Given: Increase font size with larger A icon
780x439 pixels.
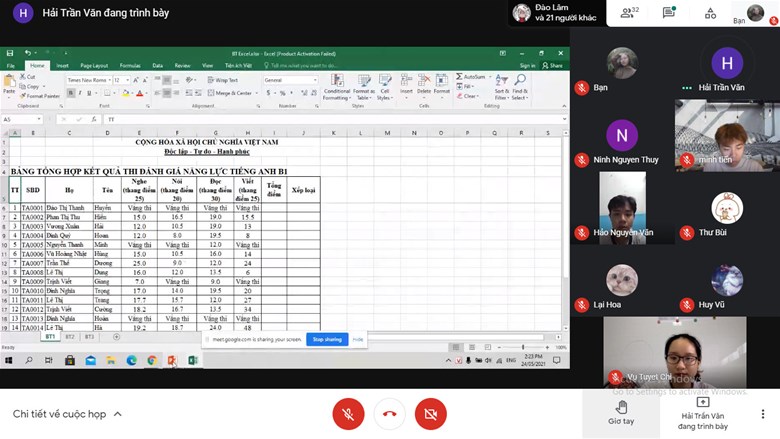Looking at the screenshot, I should [x=136, y=80].
